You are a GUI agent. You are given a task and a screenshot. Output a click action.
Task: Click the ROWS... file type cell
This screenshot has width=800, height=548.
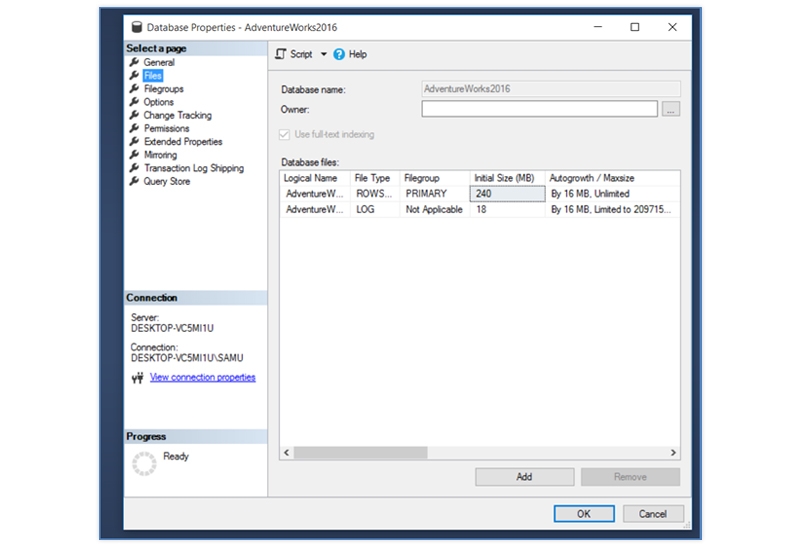tap(375, 194)
